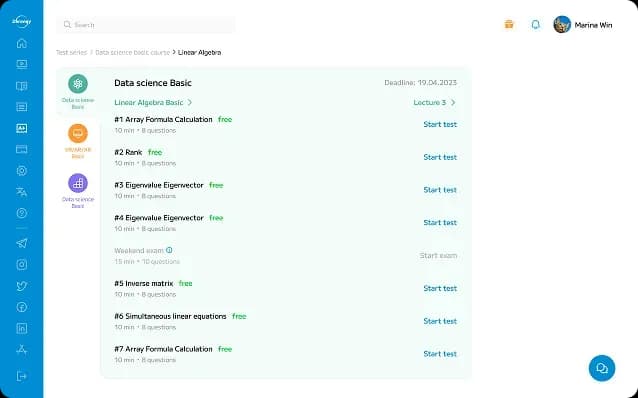Click the Lecture 3 label
The height and width of the screenshot is (398, 638).
(430, 103)
